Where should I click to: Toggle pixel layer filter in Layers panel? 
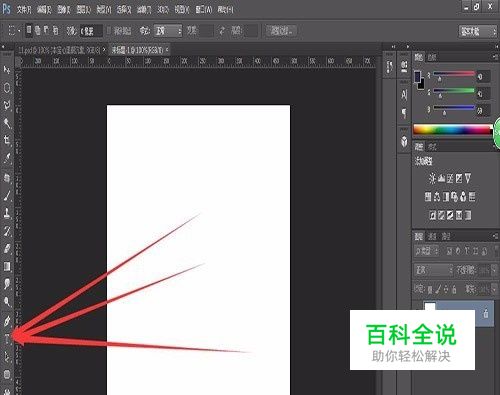pos(449,251)
